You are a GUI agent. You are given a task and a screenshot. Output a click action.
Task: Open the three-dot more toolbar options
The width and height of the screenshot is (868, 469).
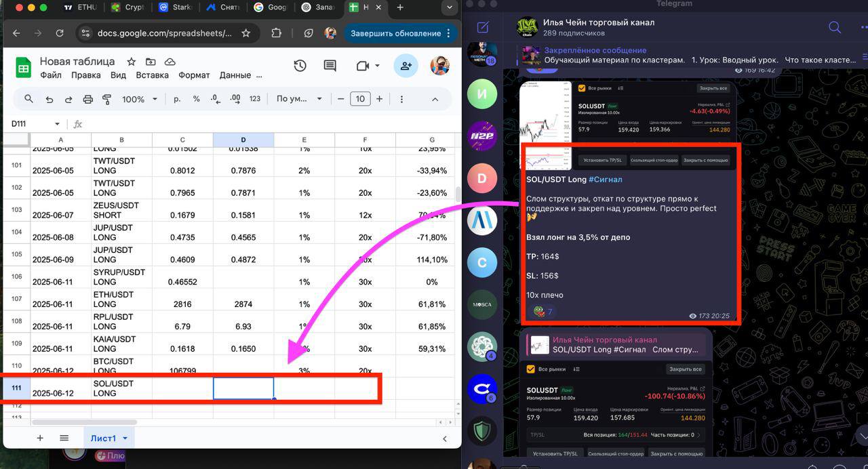point(401,99)
